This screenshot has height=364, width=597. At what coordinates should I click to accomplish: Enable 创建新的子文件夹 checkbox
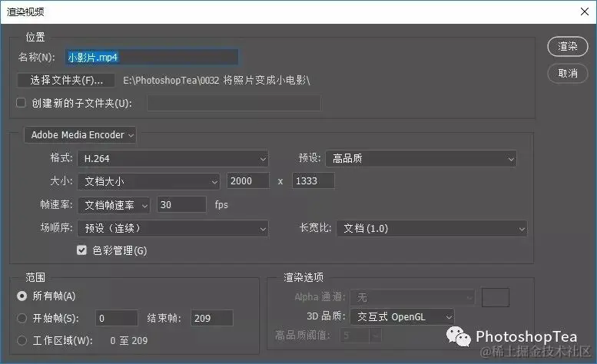point(21,103)
